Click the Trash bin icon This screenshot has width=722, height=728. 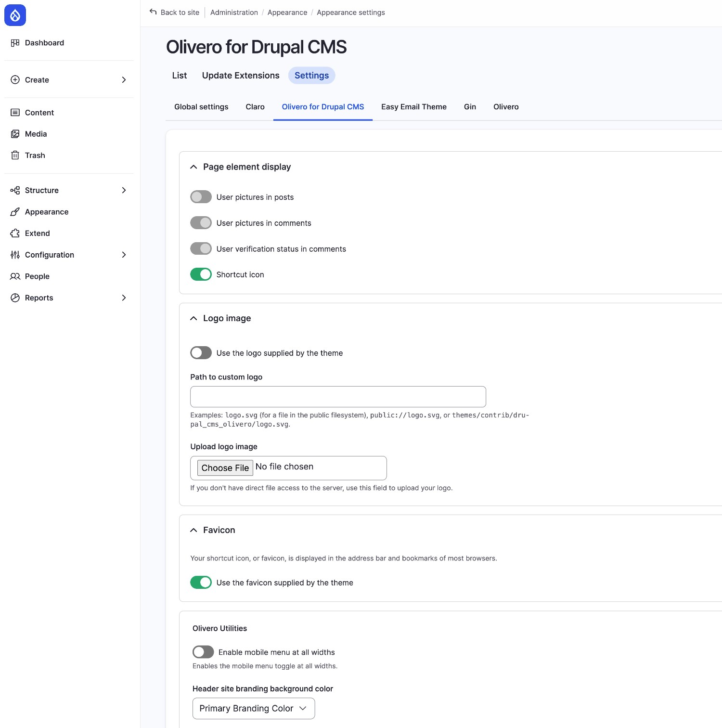tap(15, 156)
